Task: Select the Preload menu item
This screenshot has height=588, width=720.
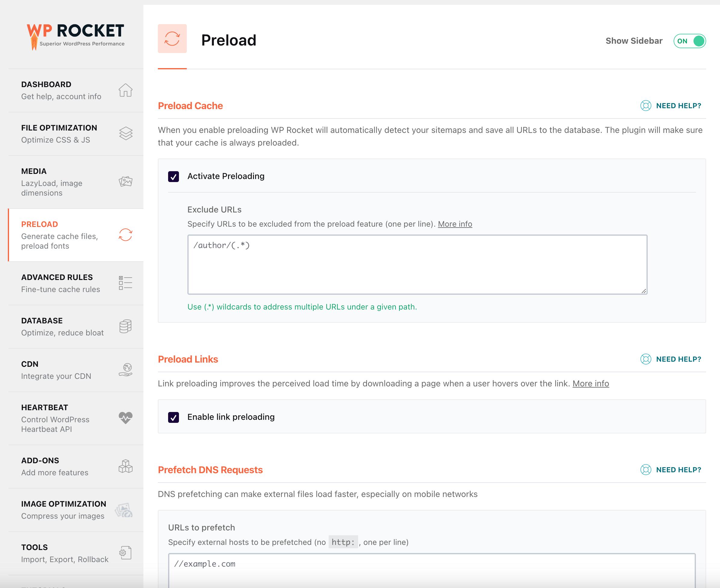Action: tap(76, 235)
